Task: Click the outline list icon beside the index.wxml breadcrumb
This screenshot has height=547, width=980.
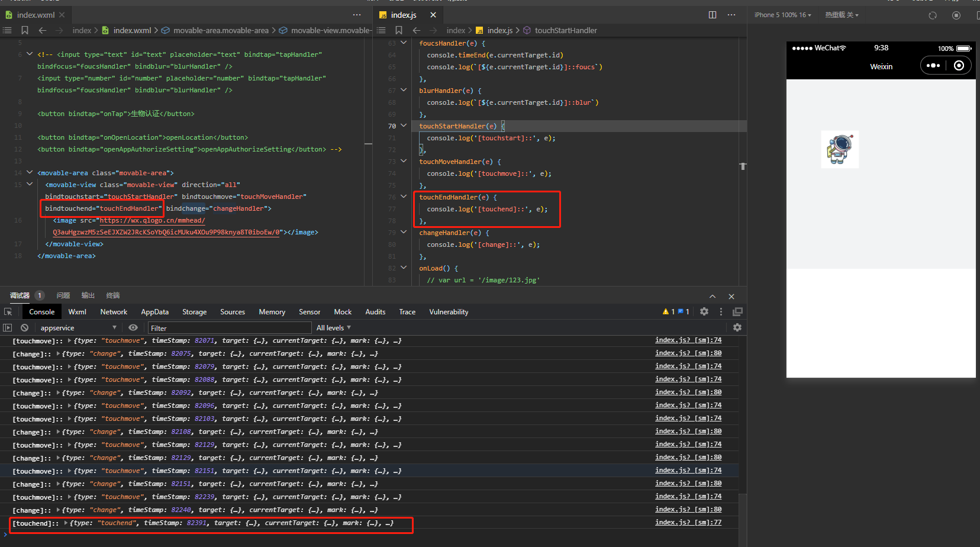Action: point(7,30)
